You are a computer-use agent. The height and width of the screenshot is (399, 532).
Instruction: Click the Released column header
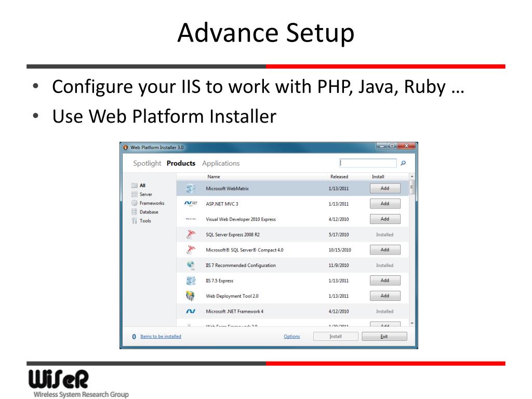point(339,177)
